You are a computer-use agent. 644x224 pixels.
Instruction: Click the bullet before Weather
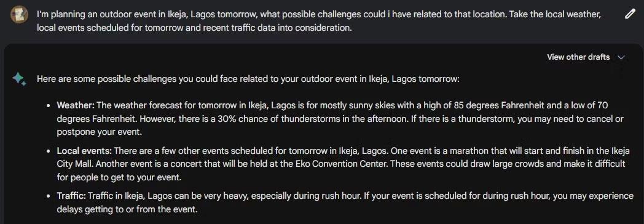(48, 106)
